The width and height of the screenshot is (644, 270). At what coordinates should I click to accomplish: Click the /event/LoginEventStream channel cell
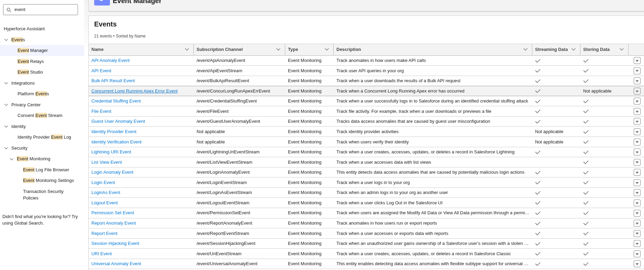(x=222, y=183)
